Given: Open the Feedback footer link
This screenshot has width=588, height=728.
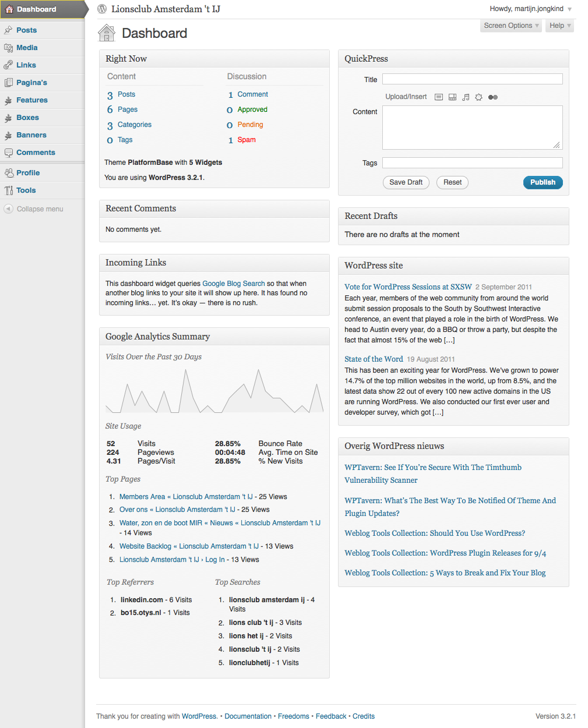Looking at the screenshot, I should click(x=331, y=716).
